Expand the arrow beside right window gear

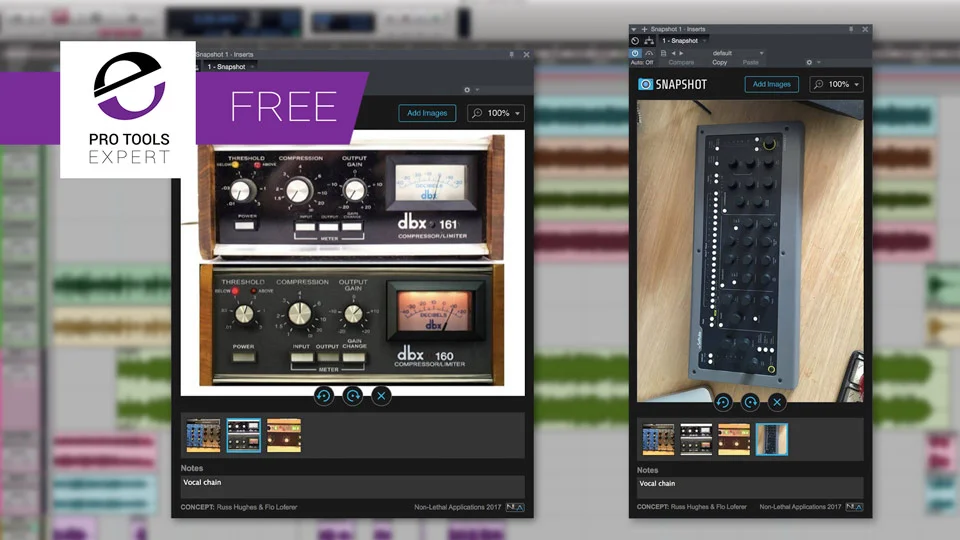(819, 62)
